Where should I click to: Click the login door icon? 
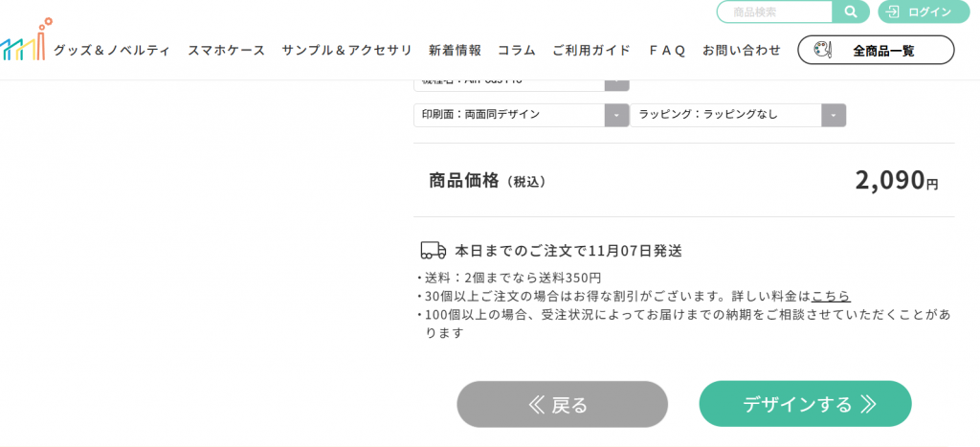click(893, 12)
